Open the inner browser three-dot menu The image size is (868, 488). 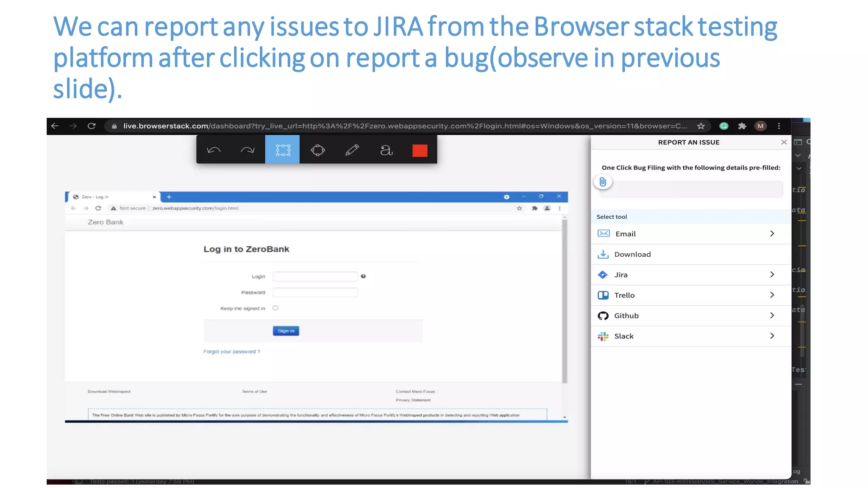point(559,208)
